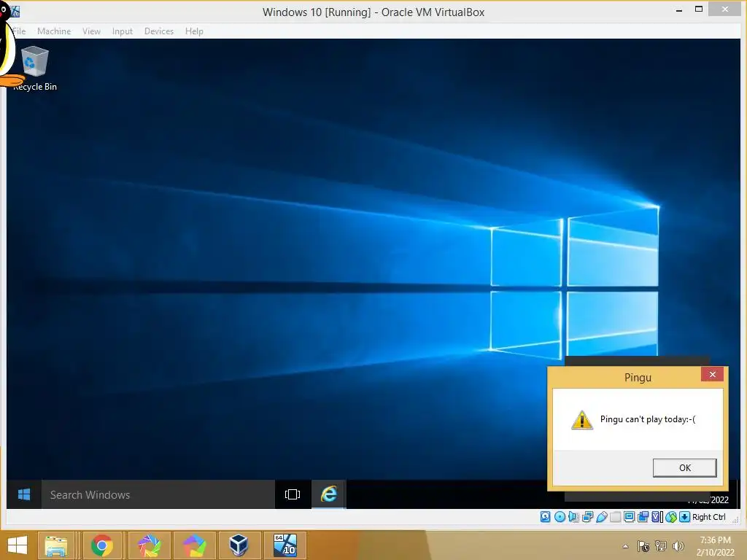Close the VirtualBox VM window
The image size is (747, 560).
(x=725, y=9)
